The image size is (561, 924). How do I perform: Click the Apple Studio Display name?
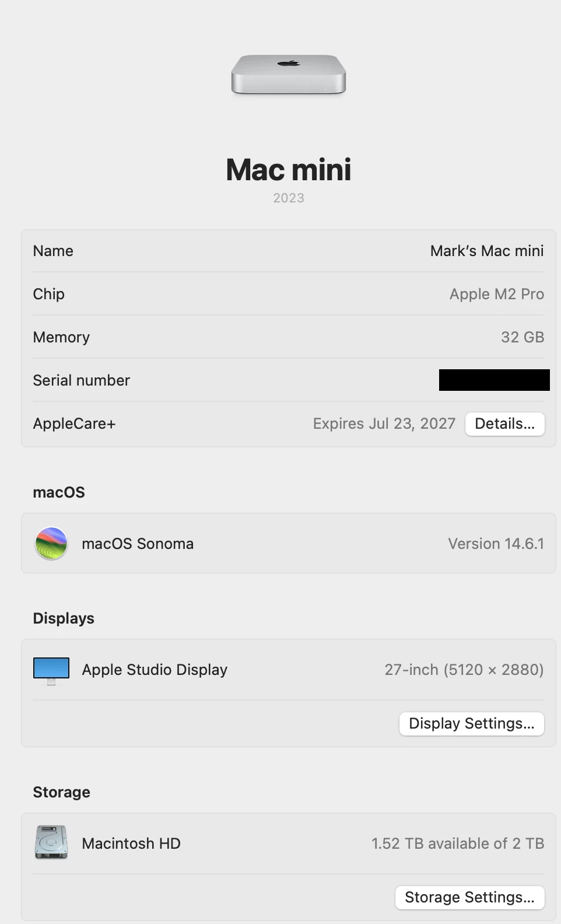click(155, 670)
